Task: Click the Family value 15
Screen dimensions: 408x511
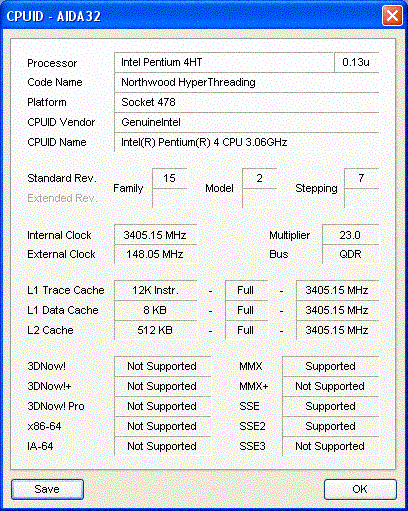Action: pos(169,178)
